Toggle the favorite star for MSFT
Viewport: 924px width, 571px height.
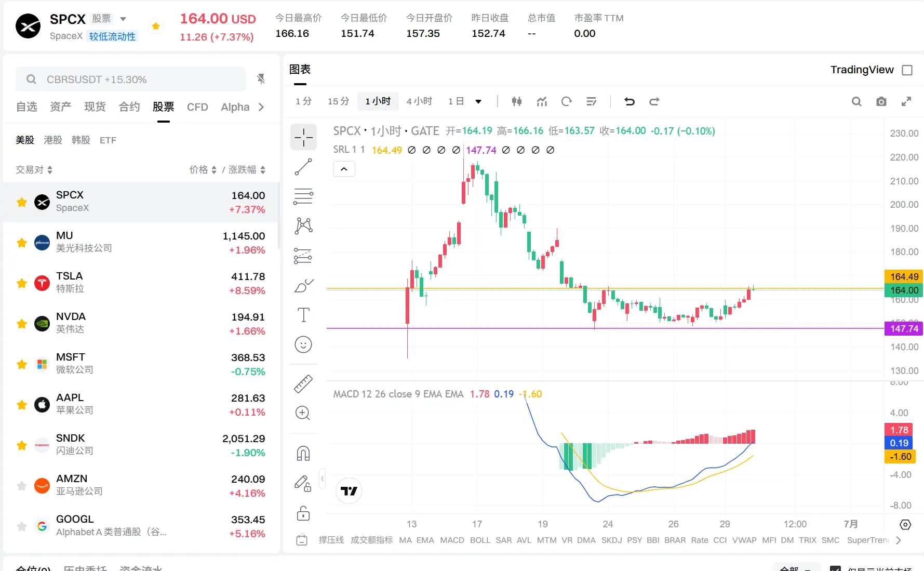(x=22, y=364)
